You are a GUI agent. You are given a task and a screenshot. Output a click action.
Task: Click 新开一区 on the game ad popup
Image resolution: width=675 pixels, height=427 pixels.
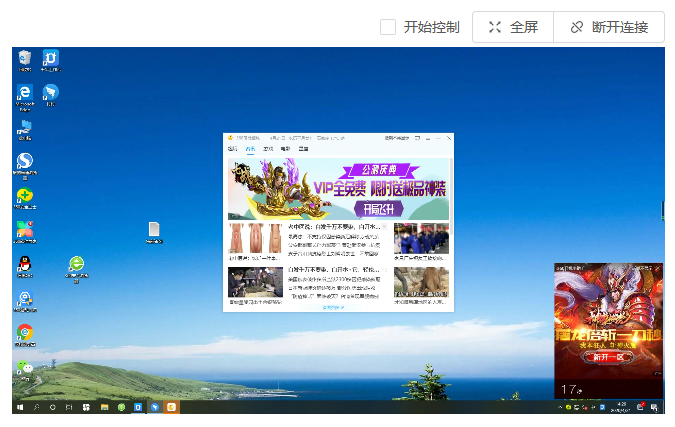pyautogui.click(x=608, y=357)
